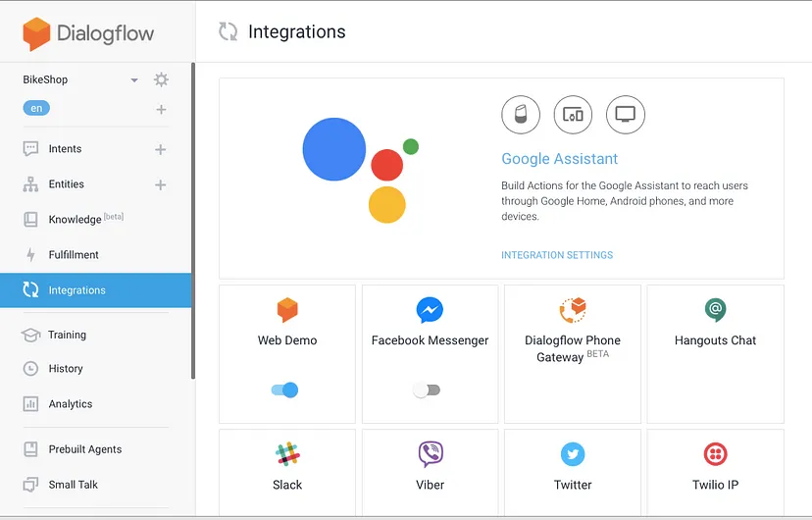812x520 pixels.
Task: Click the TV screen device icon
Action: pyautogui.click(x=625, y=115)
